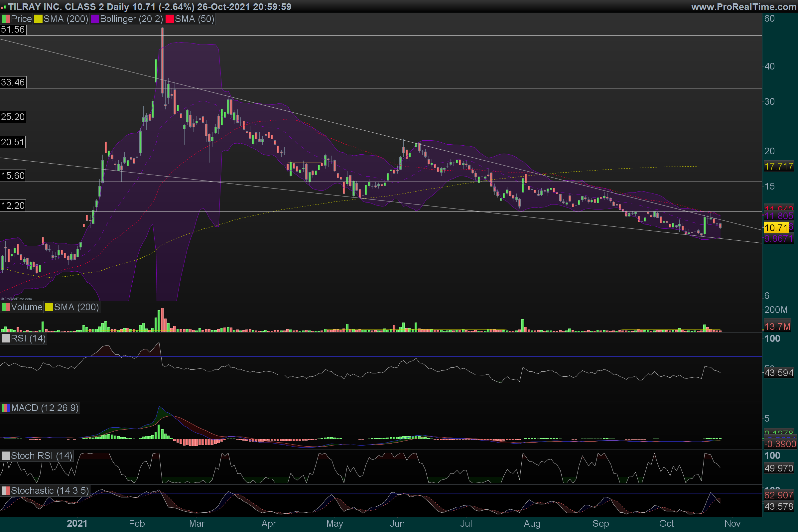Click the Price legend candle icon
Screen dimensions: 798x532
[x=6, y=19]
